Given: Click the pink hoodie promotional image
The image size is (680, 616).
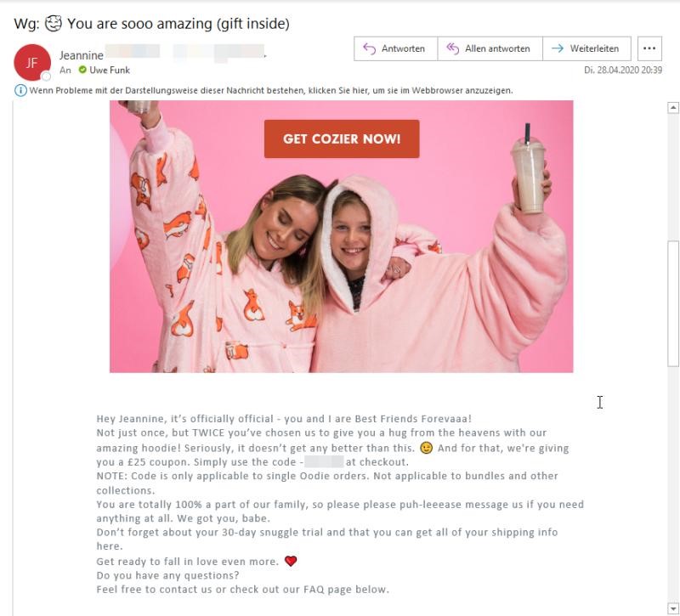Looking at the screenshot, I should coord(342,236).
